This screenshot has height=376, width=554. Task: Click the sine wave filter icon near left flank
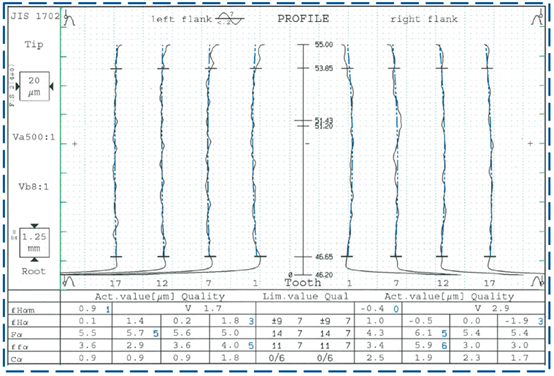click(x=230, y=18)
